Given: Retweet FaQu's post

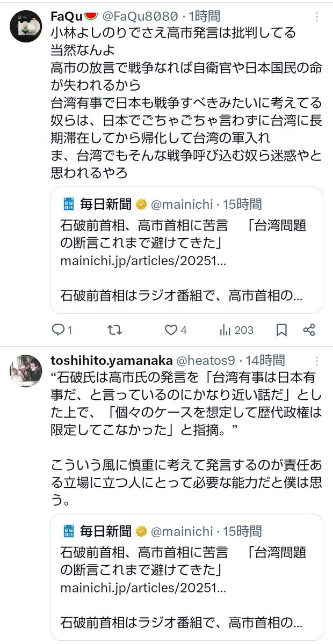Looking at the screenshot, I should coord(114,330).
